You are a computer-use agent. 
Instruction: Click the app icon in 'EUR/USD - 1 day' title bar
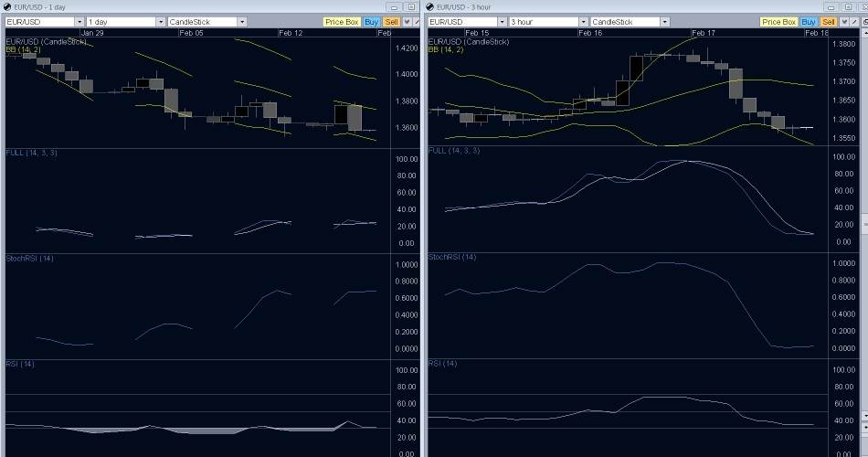pyautogui.click(x=7, y=6)
